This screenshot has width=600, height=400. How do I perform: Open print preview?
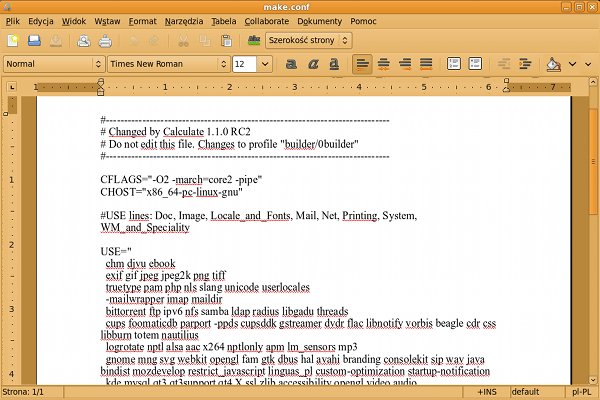83,41
